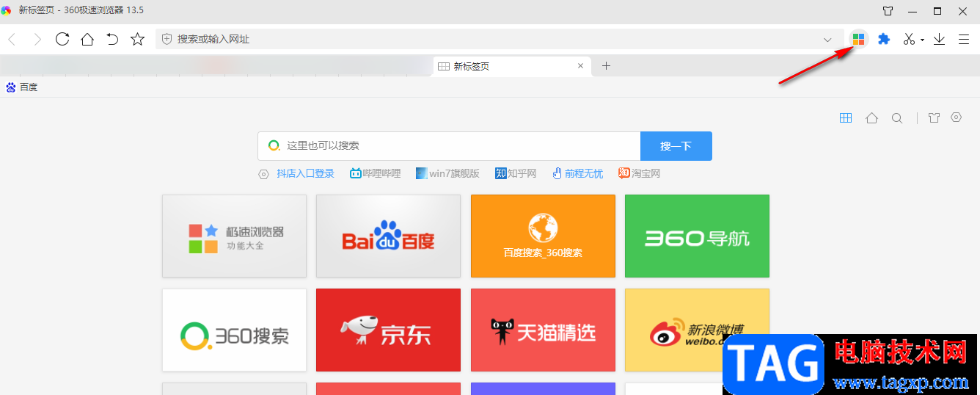Change new tab page skin
This screenshot has height=395, width=980.
(934, 118)
